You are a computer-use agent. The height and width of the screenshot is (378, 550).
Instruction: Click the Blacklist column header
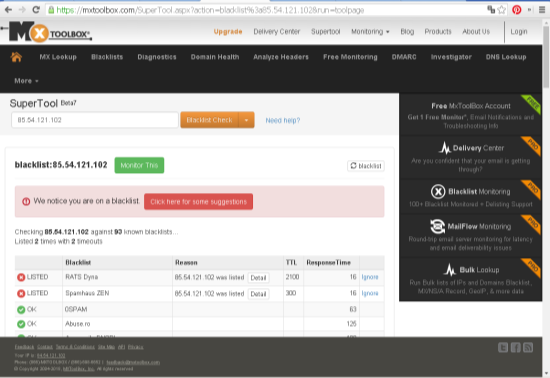(78, 262)
